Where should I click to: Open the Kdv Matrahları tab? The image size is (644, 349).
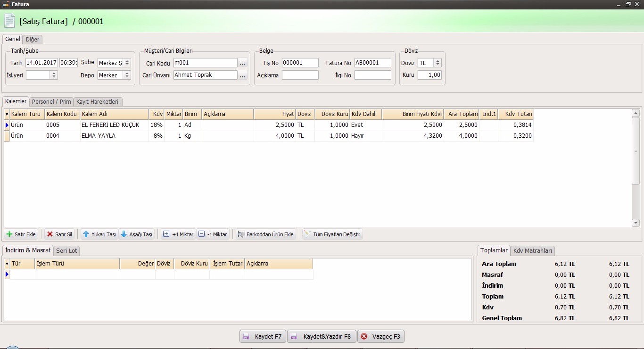(533, 251)
